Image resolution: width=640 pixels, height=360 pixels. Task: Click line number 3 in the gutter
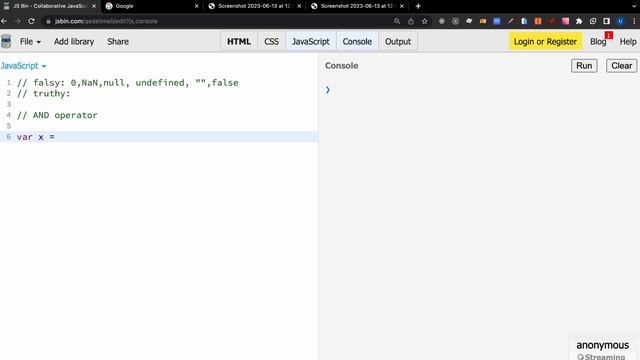[9, 104]
